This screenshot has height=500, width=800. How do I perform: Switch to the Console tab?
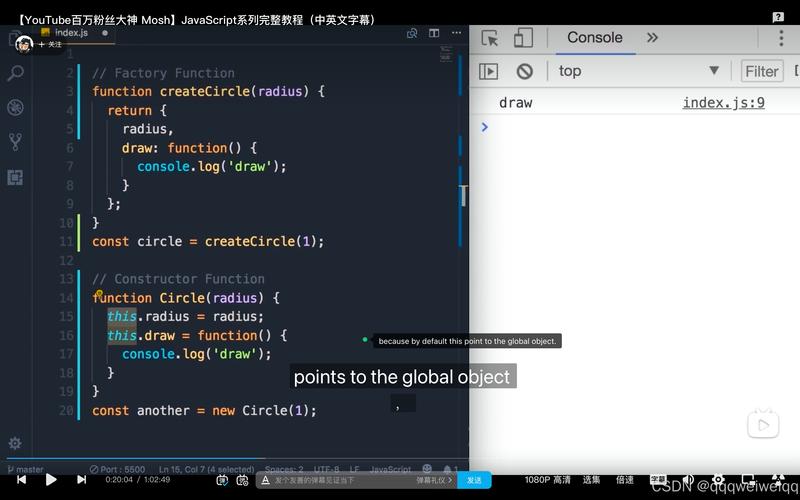(x=595, y=38)
